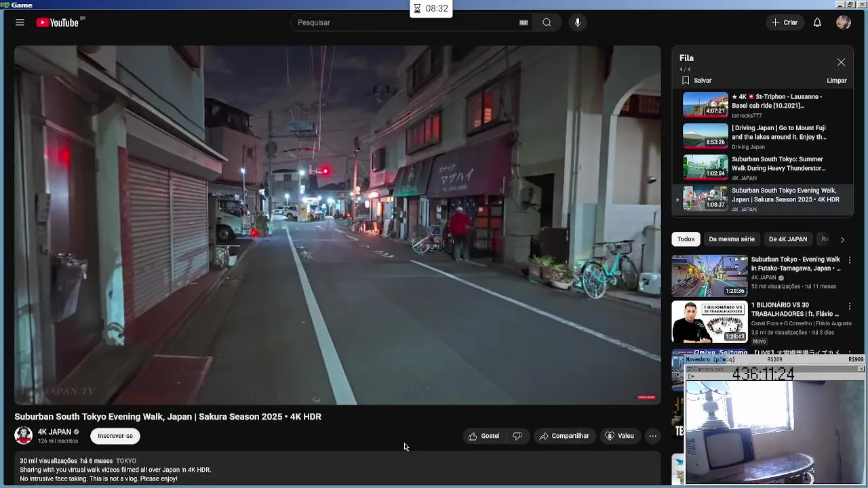Click the main video title text
Viewport: 868px width, 488px height.
(x=168, y=417)
